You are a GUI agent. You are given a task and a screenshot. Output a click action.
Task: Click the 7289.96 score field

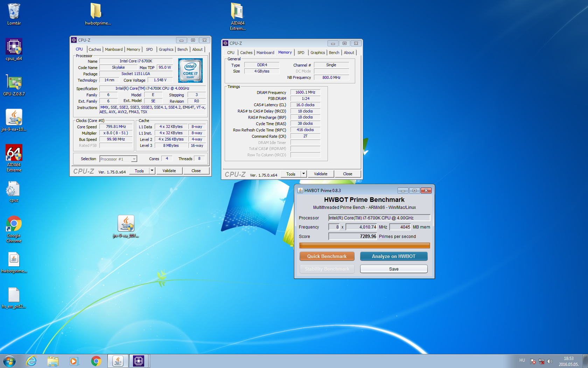coord(352,236)
